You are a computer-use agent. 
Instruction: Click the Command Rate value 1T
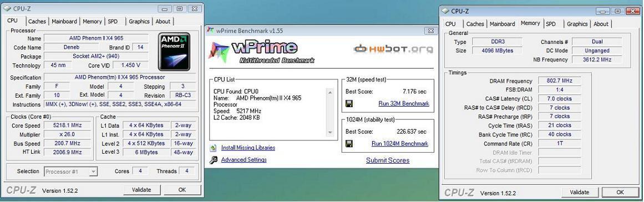coord(559,143)
